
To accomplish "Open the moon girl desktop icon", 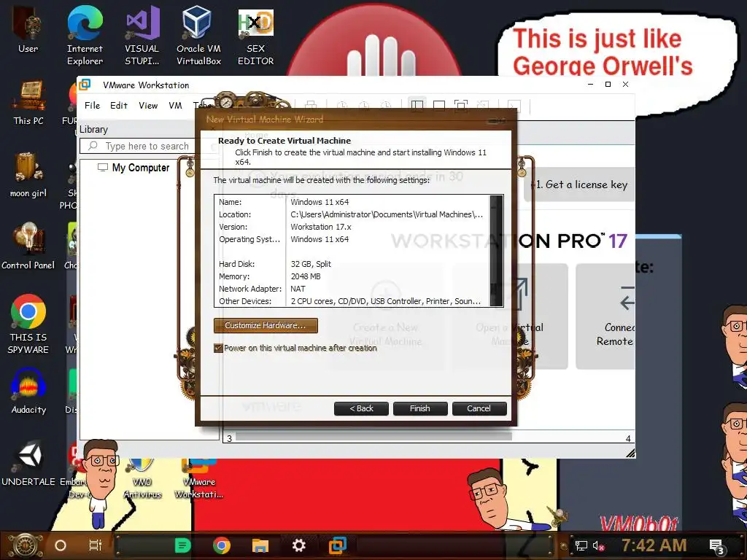I will pyautogui.click(x=28, y=174).
